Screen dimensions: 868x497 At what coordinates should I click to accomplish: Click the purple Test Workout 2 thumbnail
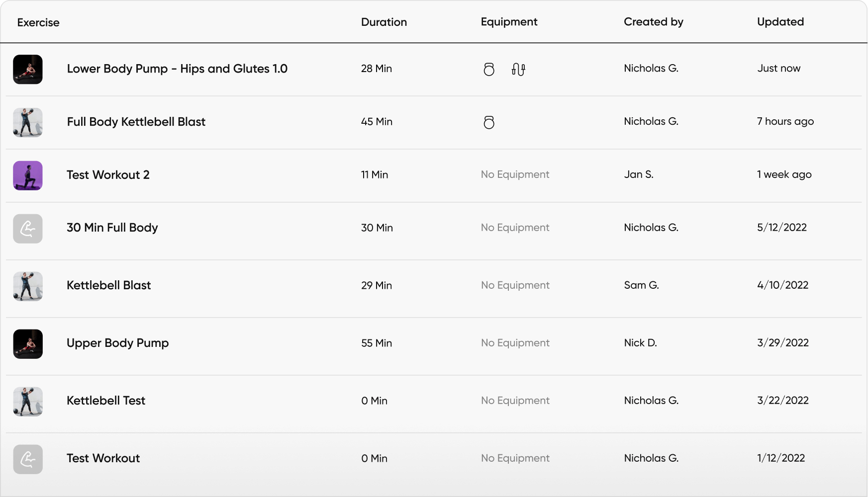coord(28,175)
